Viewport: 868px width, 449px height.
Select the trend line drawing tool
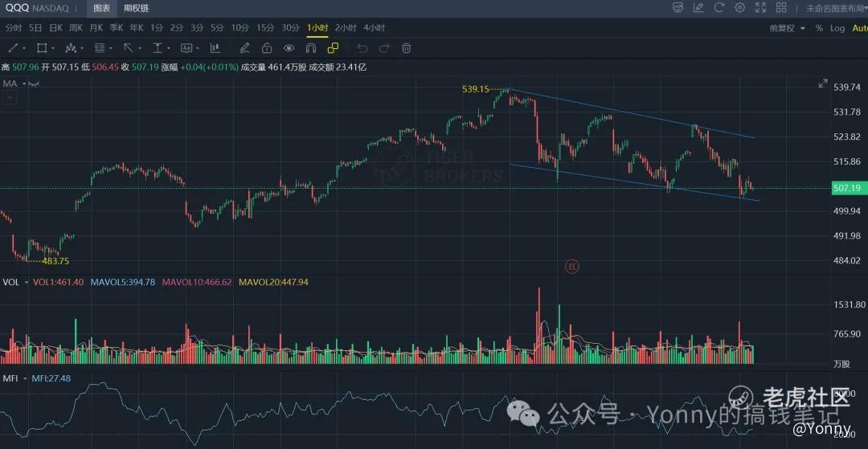pyautogui.click(x=13, y=48)
